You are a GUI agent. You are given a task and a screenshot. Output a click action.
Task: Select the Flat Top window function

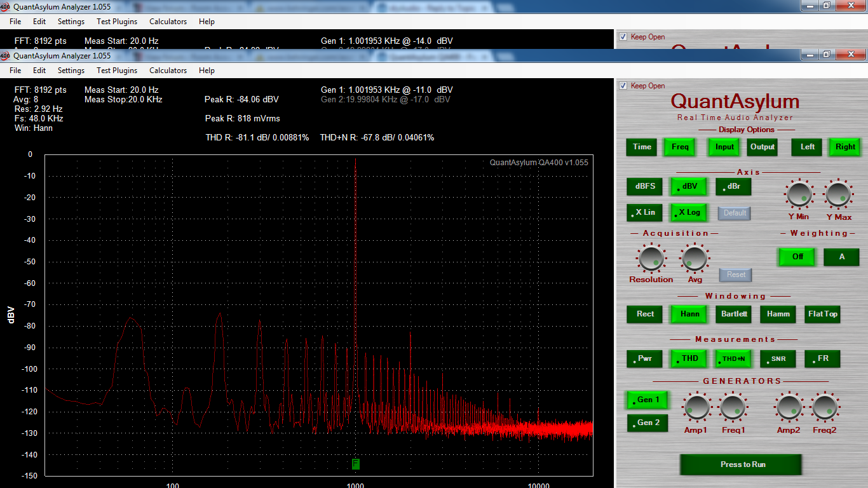pos(823,314)
